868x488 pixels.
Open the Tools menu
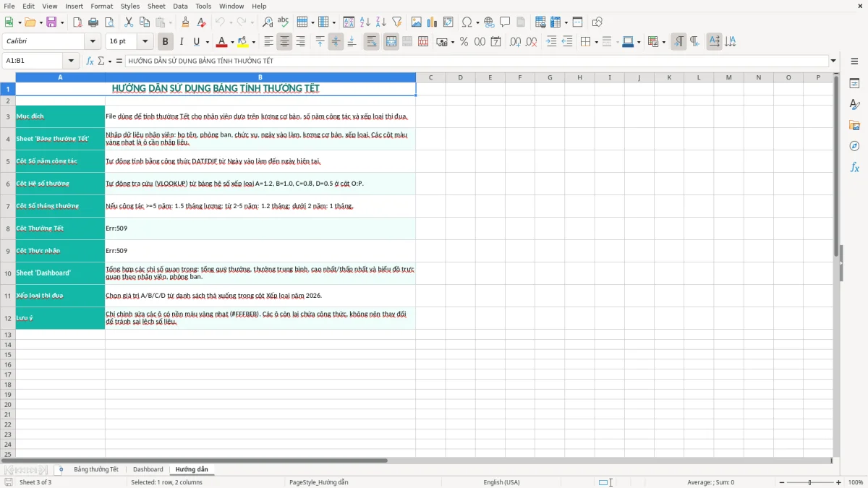(x=203, y=6)
